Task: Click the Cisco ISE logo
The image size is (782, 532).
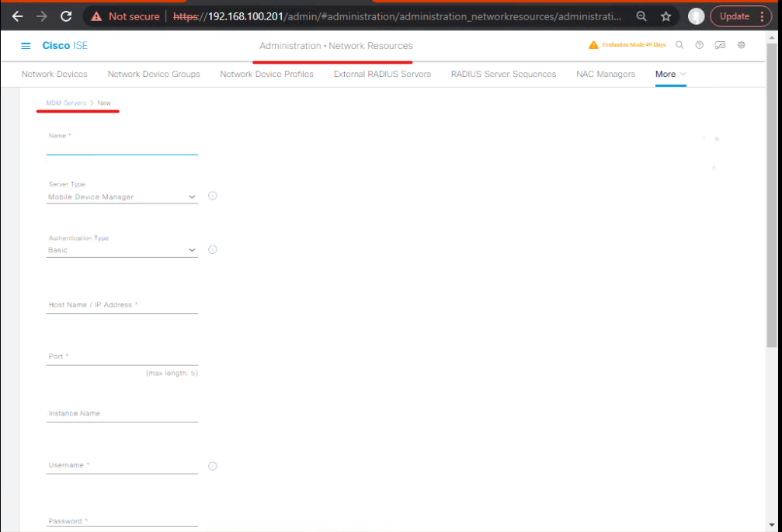Action: click(64, 46)
